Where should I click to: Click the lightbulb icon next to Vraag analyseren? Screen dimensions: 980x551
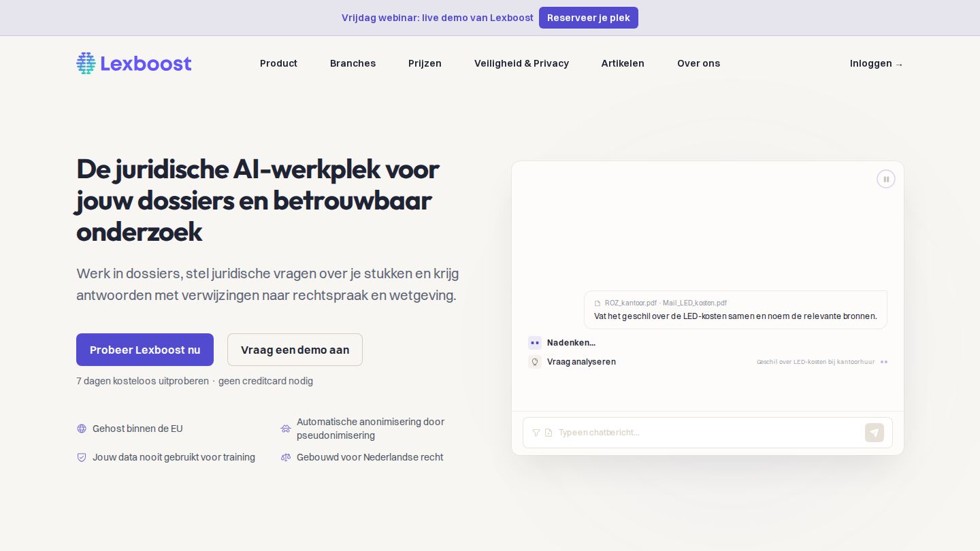coord(535,362)
